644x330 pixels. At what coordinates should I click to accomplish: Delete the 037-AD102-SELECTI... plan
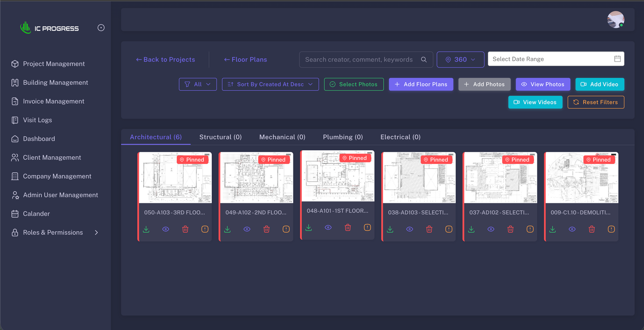510,229
